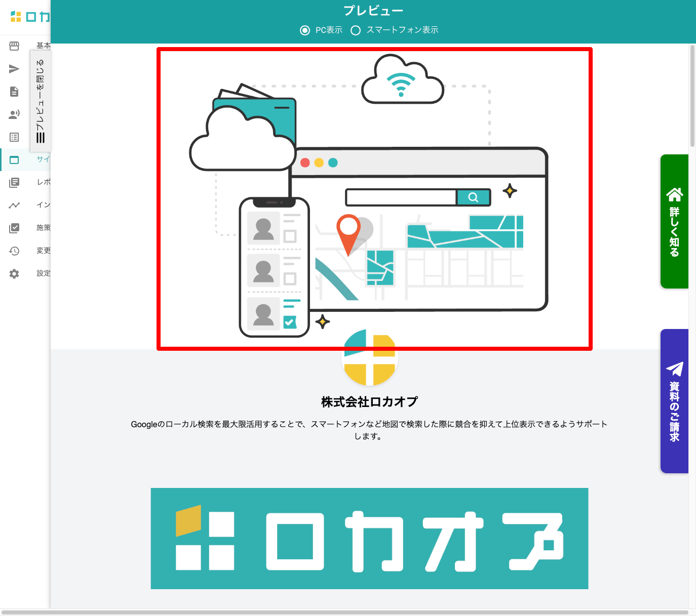Click the list table icon in sidebar

tap(14, 137)
